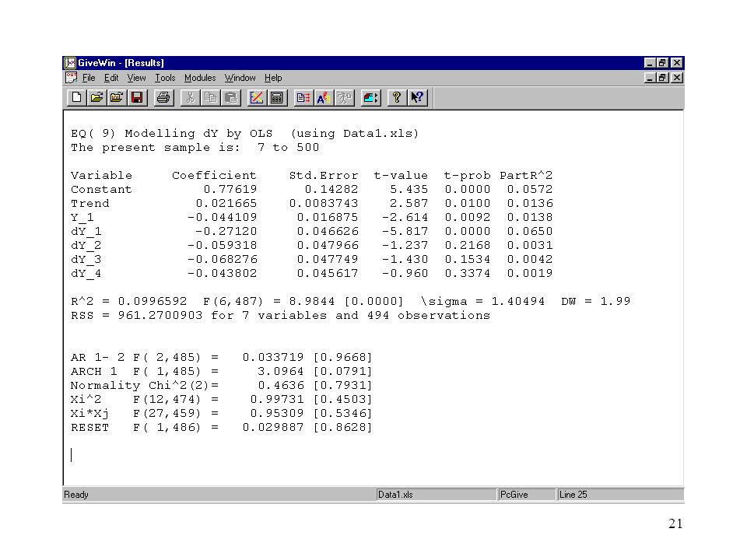The height and width of the screenshot is (560, 747).
Task: Click the letter A text icon
Action: click(324, 98)
